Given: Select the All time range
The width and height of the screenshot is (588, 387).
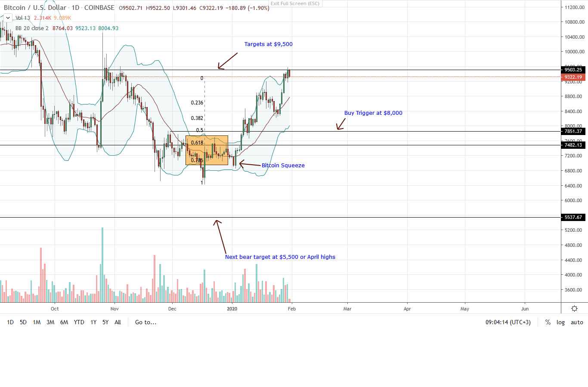Looking at the screenshot, I should [118, 322].
